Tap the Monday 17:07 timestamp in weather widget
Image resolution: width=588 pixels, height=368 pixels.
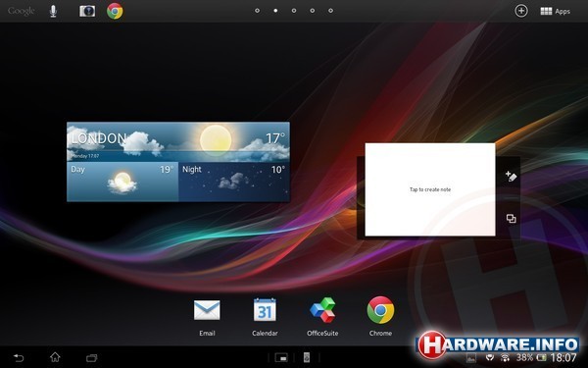[x=85, y=156]
